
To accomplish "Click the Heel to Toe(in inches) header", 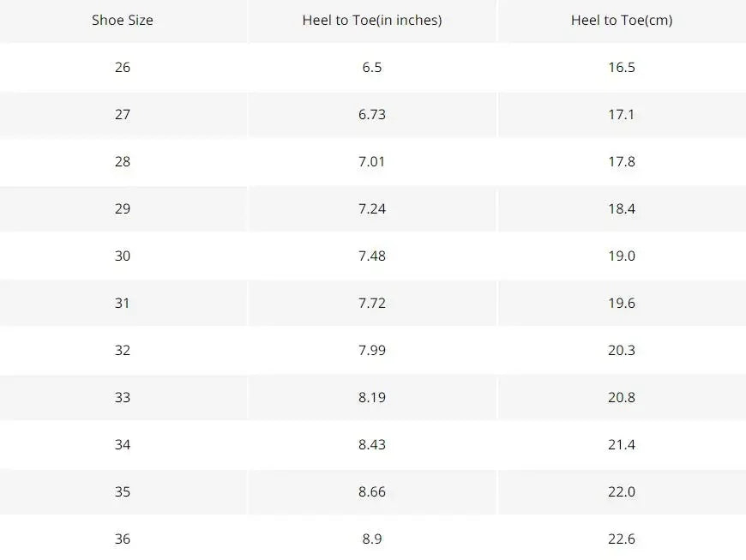I will 372,20.
